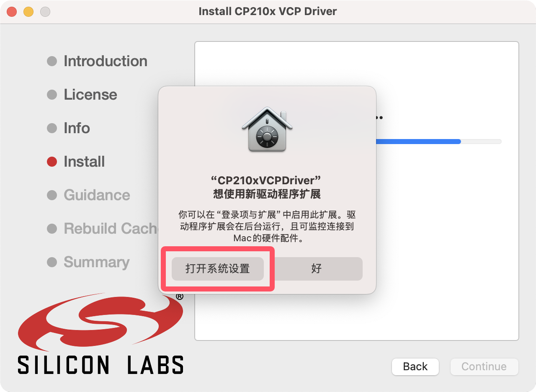Click the installation progress bar
This screenshot has height=392, width=536.
click(x=438, y=142)
